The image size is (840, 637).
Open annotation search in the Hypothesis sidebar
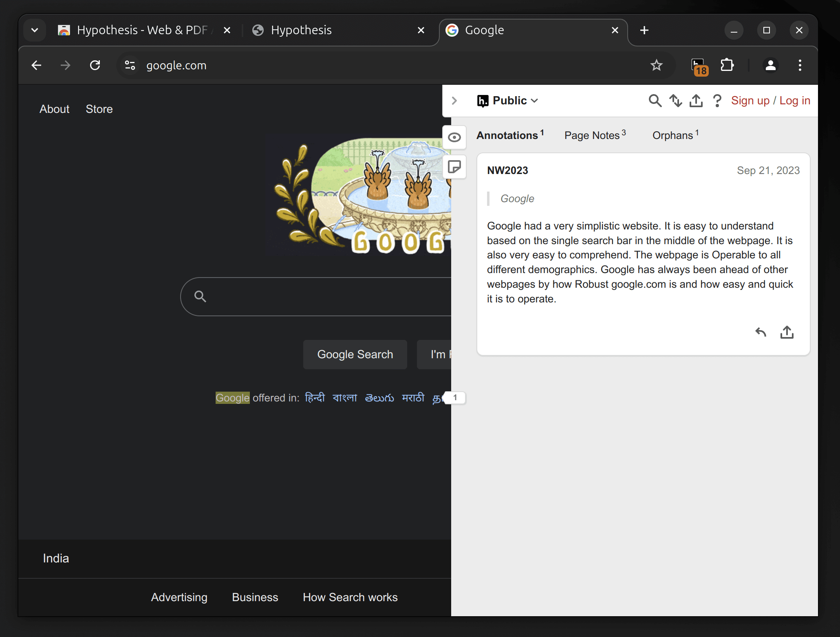[655, 101]
